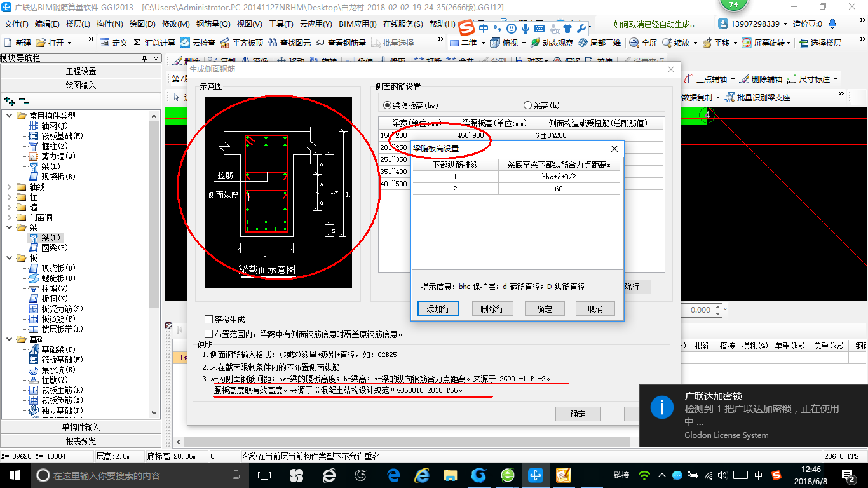
Task: Collapse the 板 tree folder
Action: coord(9,258)
